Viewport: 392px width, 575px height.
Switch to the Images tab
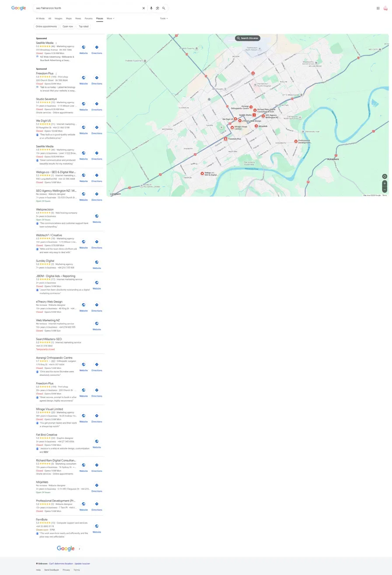(59, 18)
